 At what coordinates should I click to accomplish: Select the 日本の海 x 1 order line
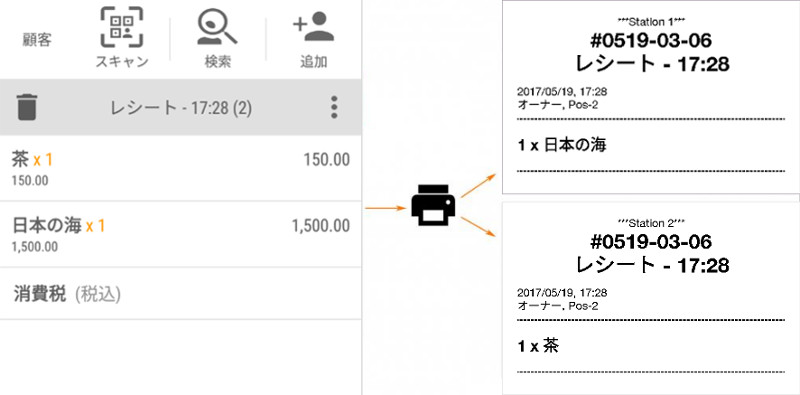tap(181, 234)
